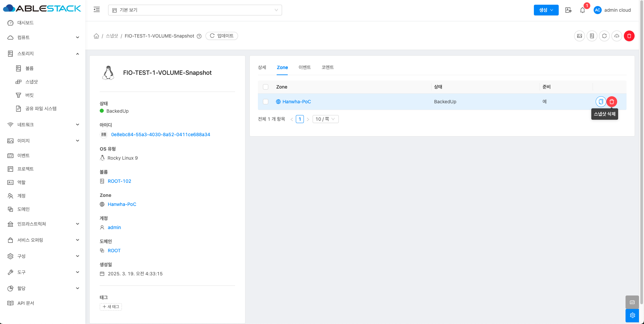Expand the 컴퓨트 sidebar menu

pos(43,38)
